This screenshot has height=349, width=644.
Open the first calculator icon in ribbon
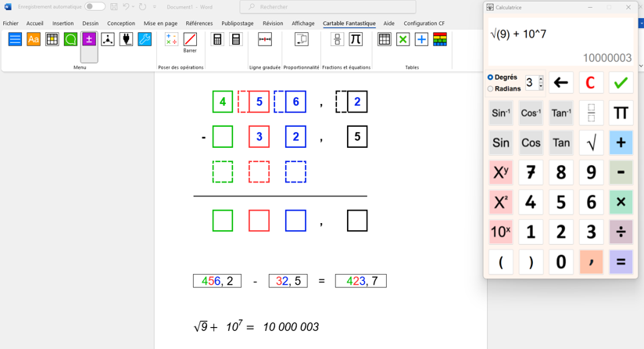[x=217, y=39]
